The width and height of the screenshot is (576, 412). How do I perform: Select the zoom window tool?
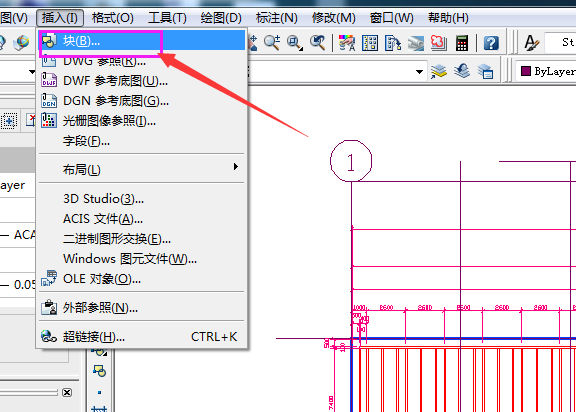[295, 43]
